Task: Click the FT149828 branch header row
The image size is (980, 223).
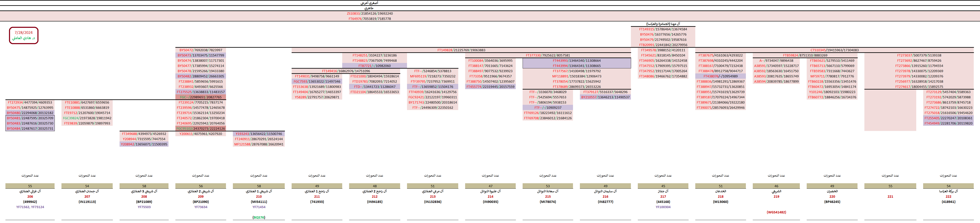Action: (461, 50)
